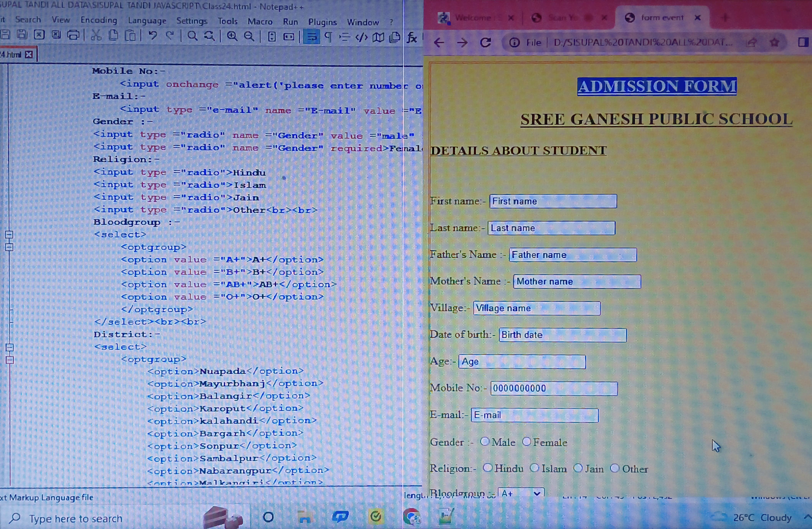Open the Encoding menu
Viewport: 812px width, 529px height.
coord(99,20)
